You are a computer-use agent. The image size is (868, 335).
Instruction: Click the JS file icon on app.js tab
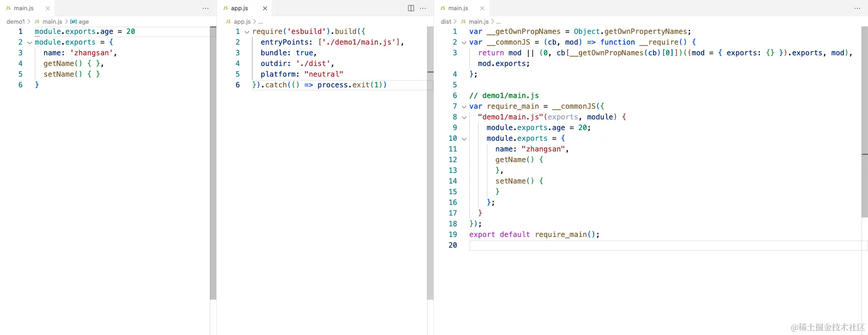[x=226, y=8]
